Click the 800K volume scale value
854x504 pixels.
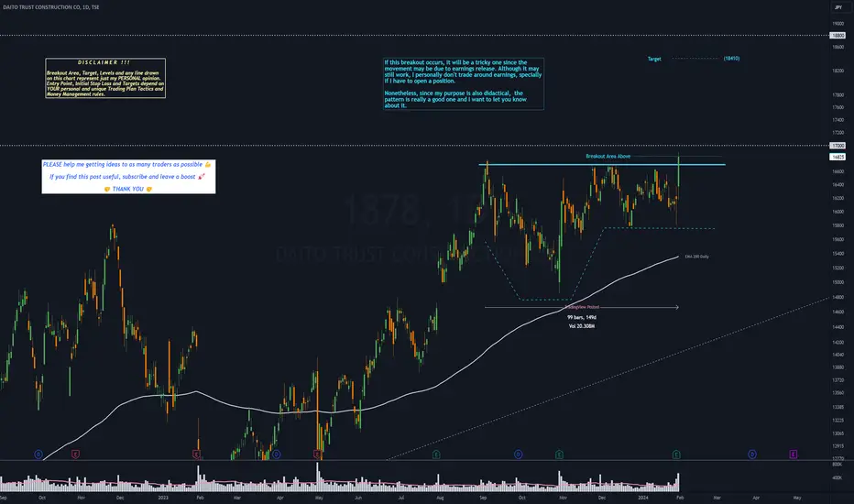pos(838,465)
